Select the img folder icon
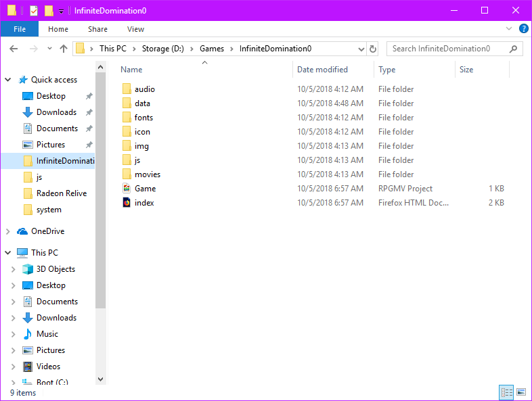Viewport: 532px width, 401px height. pyautogui.click(x=127, y=146)
